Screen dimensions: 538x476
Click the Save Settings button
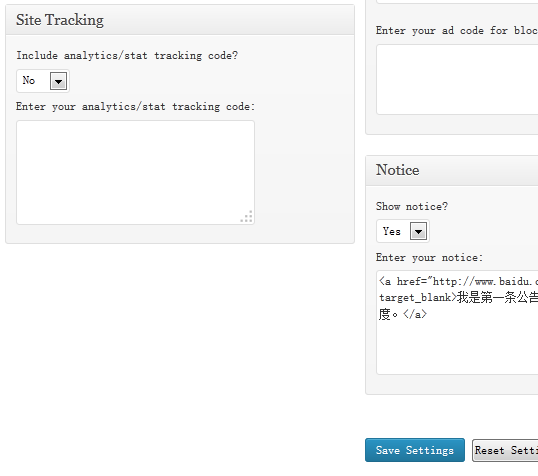click(x=415, y=450)
